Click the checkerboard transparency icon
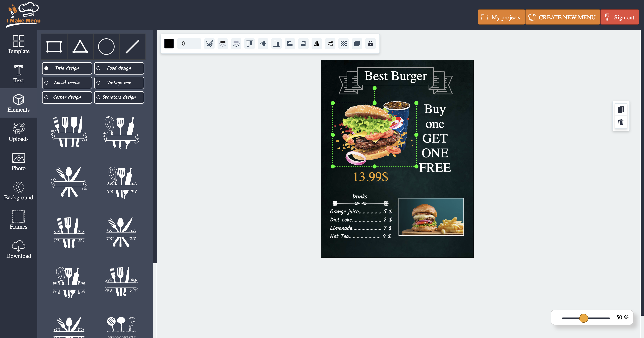 (x=343, y=44)
